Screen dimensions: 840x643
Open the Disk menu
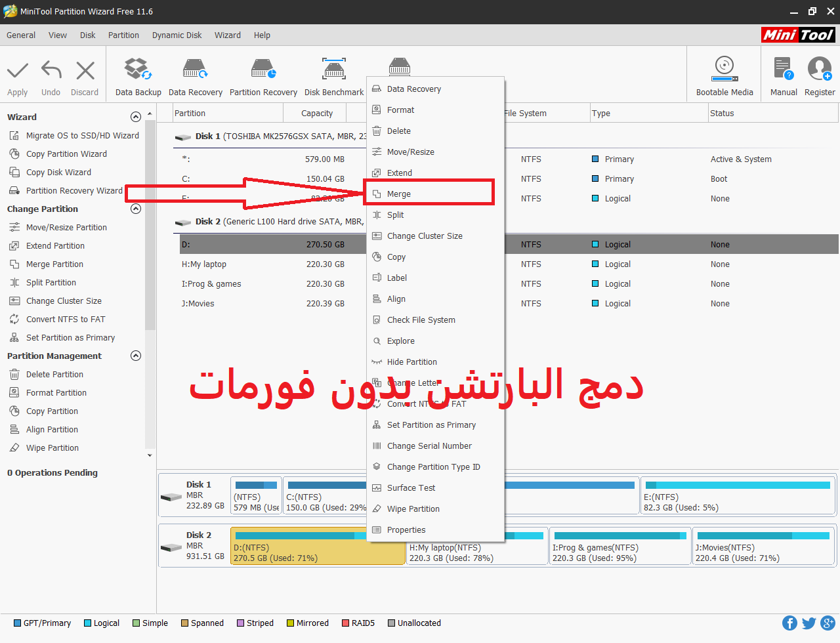click(88, 35)
